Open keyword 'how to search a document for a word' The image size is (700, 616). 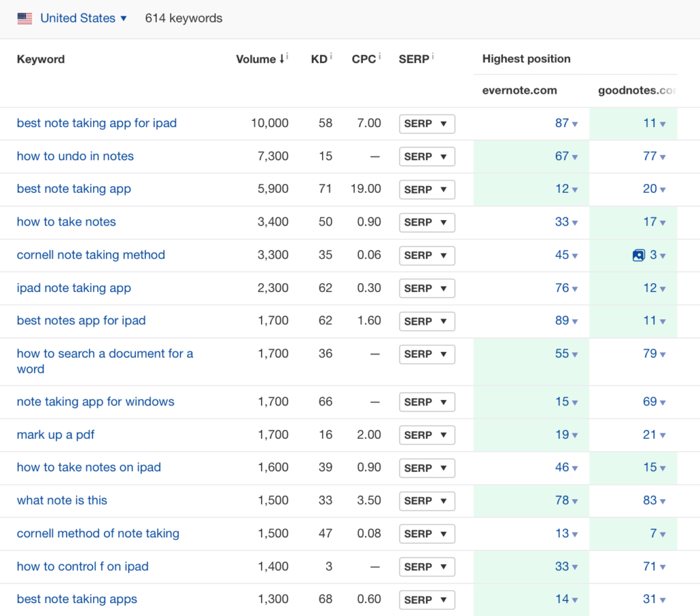click(x=105, y=361)
